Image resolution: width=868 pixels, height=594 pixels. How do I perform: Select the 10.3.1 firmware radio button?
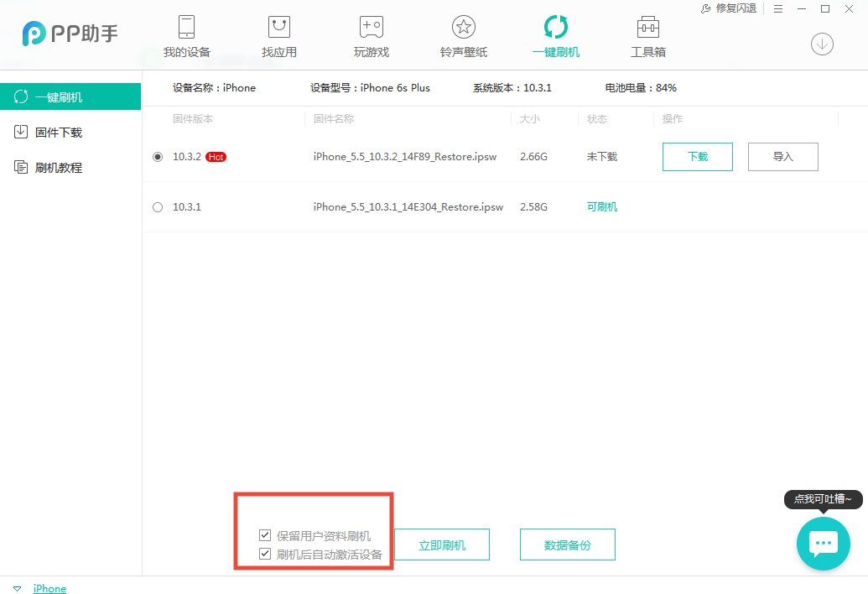[x=158, y=206]
